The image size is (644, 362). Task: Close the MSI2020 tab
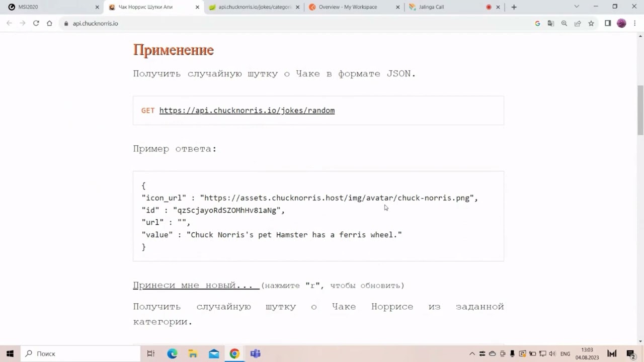(97, 7)
